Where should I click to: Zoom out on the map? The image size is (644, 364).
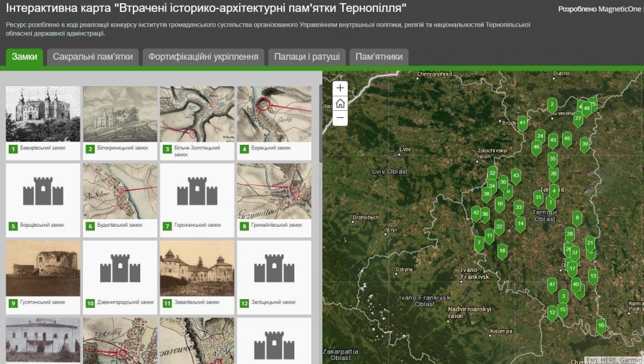340,118
